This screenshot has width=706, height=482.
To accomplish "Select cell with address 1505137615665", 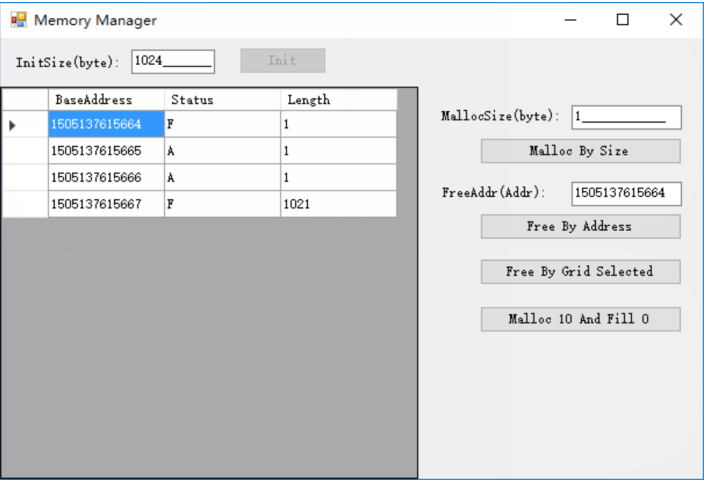I will (106, 151).
